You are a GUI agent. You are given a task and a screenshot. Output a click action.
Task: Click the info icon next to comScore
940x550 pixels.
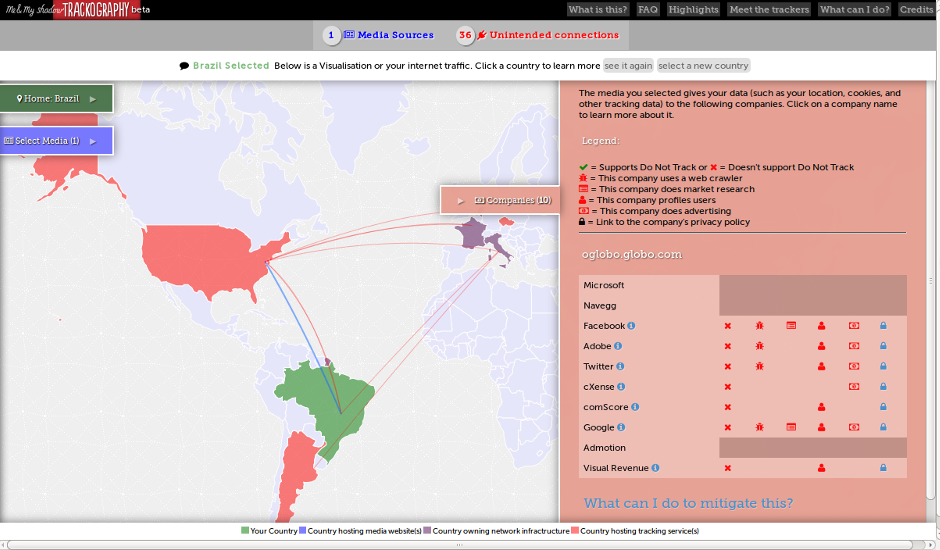(635, 407)
